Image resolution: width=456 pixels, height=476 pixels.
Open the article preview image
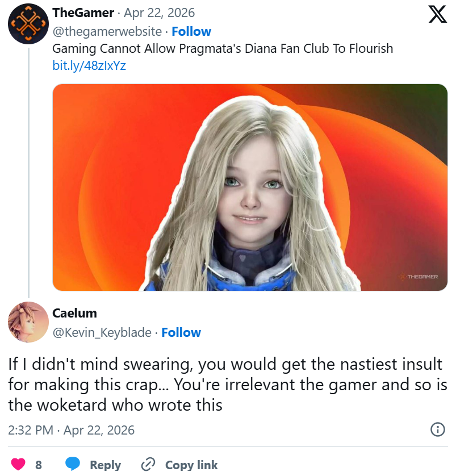click(250, 187)
